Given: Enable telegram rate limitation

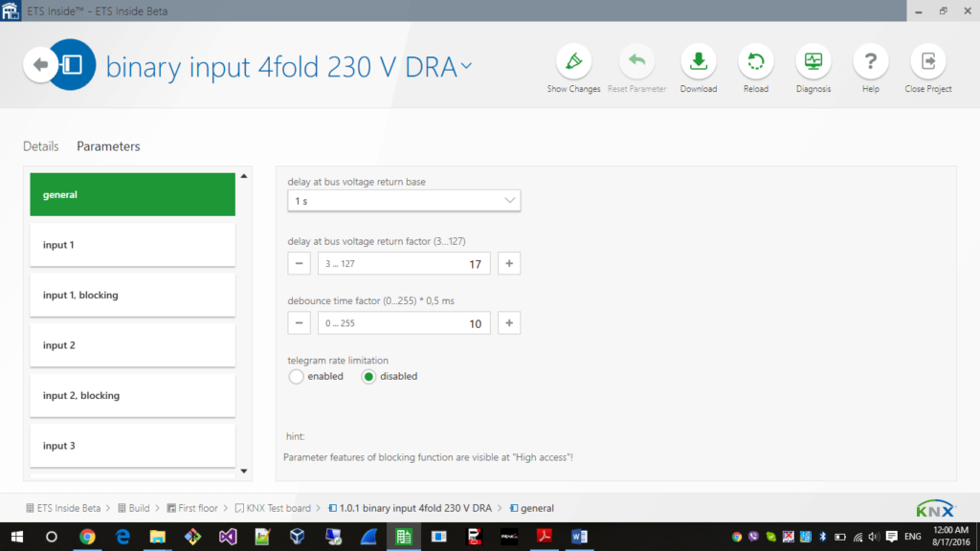Looking at the screenshot, I should [x=297, y=376].
